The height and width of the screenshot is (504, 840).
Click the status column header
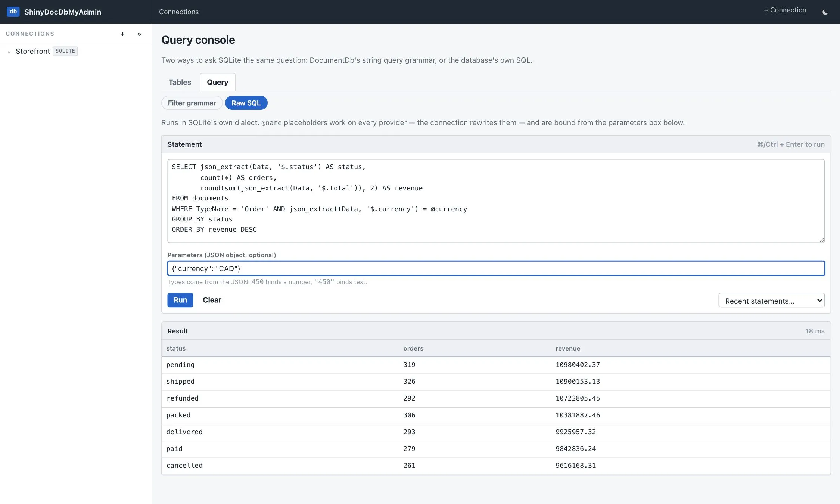pyautogui.click(x=176, y=348)
